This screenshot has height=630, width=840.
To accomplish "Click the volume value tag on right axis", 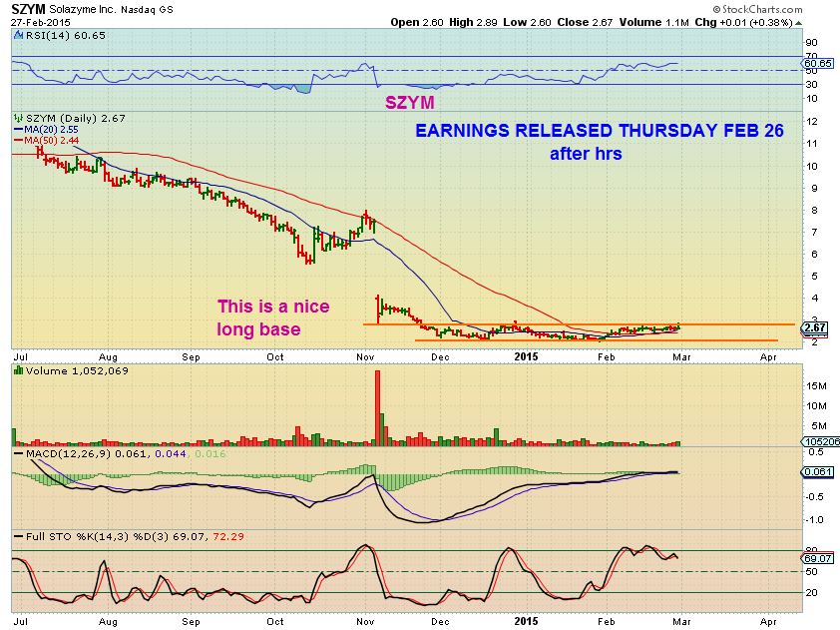I will coord(821,442).
